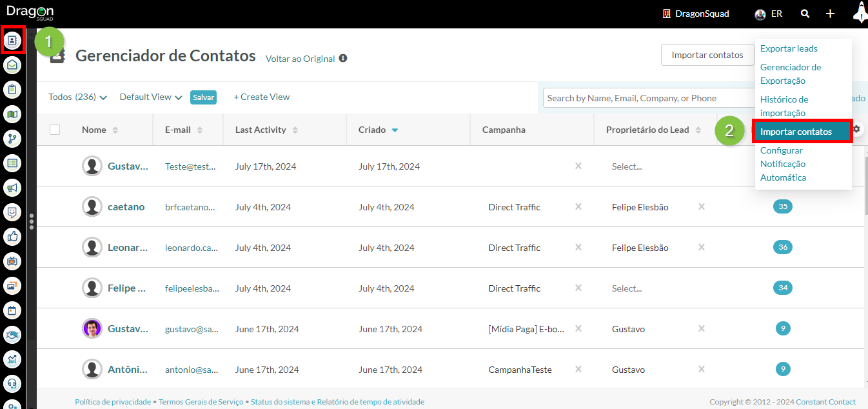
Task: Click the analytics chart sidebar icon
Action: (x=12, y=359)
